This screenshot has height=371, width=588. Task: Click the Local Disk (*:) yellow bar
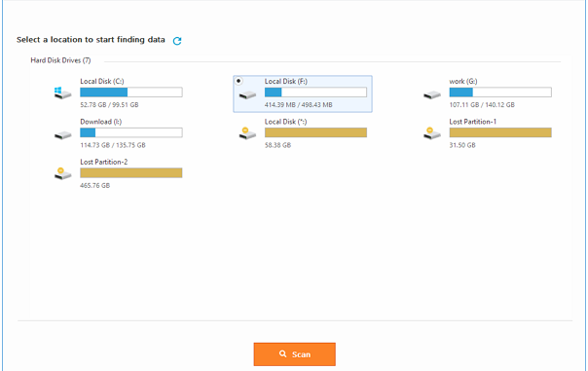(x=315, y=132)
